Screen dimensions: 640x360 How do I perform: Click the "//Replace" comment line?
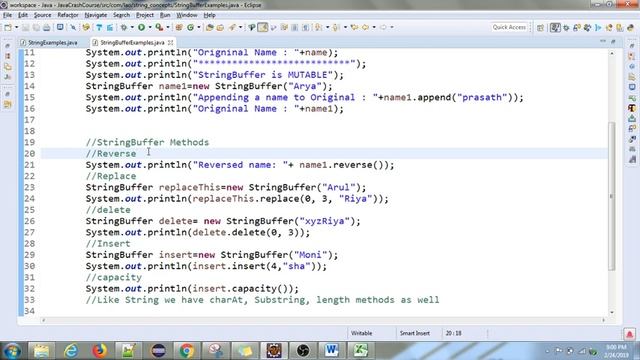(x=111, y=176)
